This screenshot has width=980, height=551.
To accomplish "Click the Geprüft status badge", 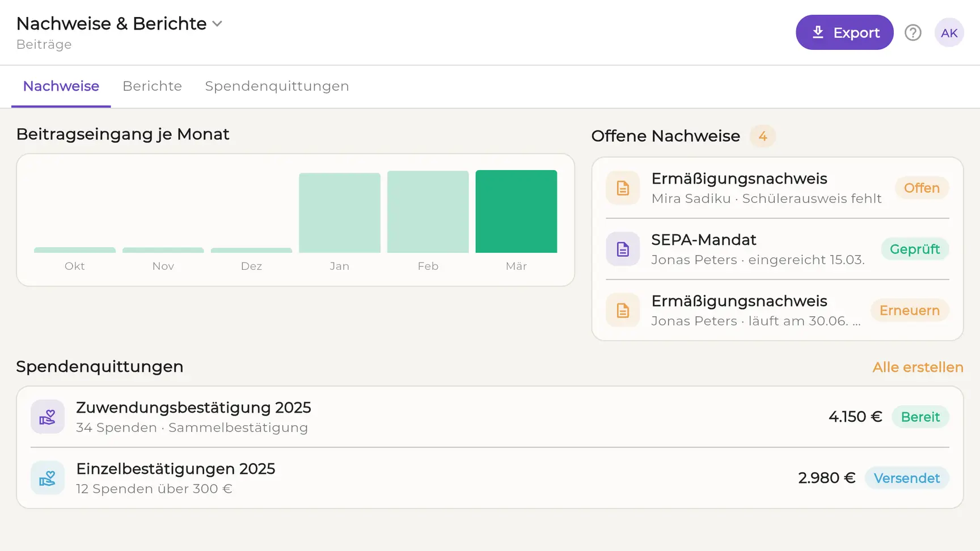I will coord(915,249).
